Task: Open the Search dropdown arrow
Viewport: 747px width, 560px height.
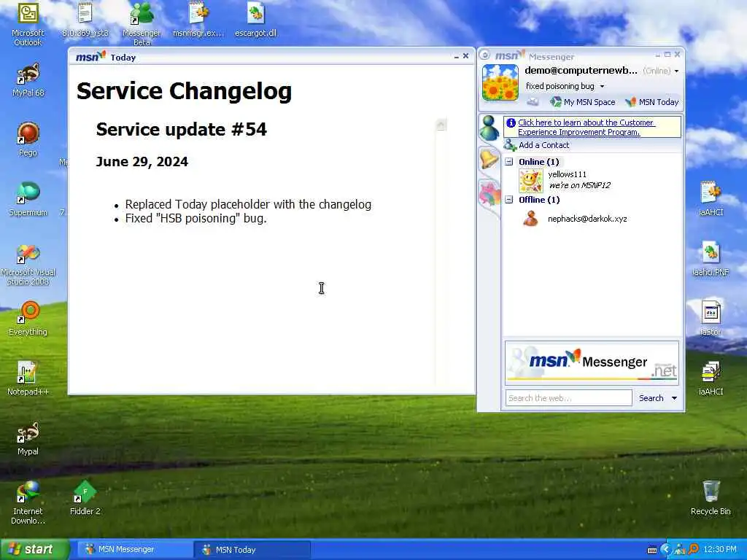Action: pyautogui.click(x=674, y=398)
